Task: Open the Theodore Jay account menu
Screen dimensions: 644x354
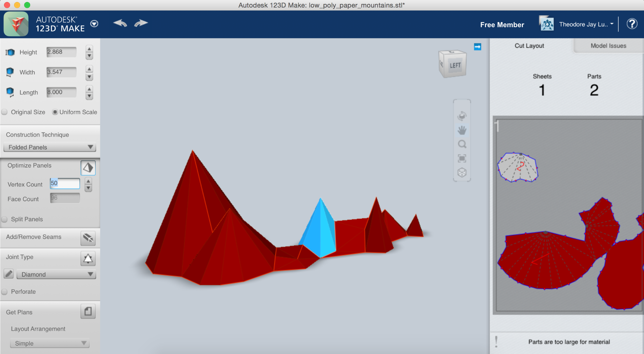Action: click(586, 24)
